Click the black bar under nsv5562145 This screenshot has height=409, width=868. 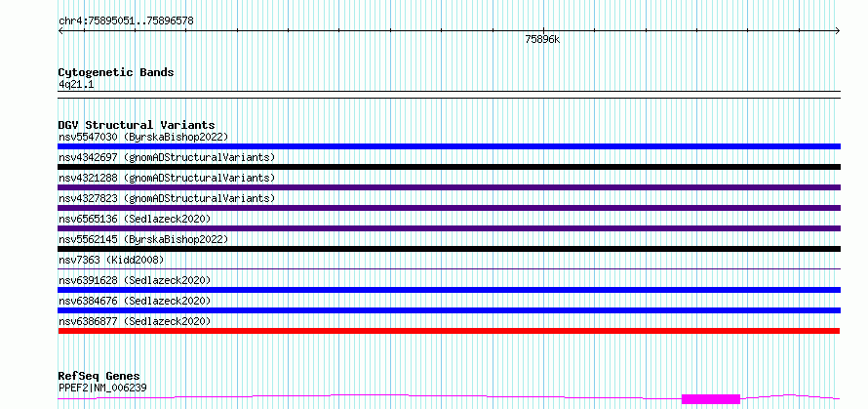[x=449, y=249]
